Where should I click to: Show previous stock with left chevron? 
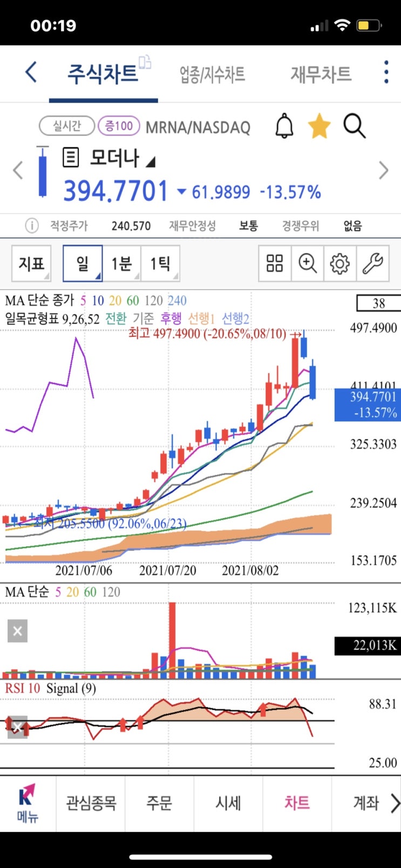(18, 170)
